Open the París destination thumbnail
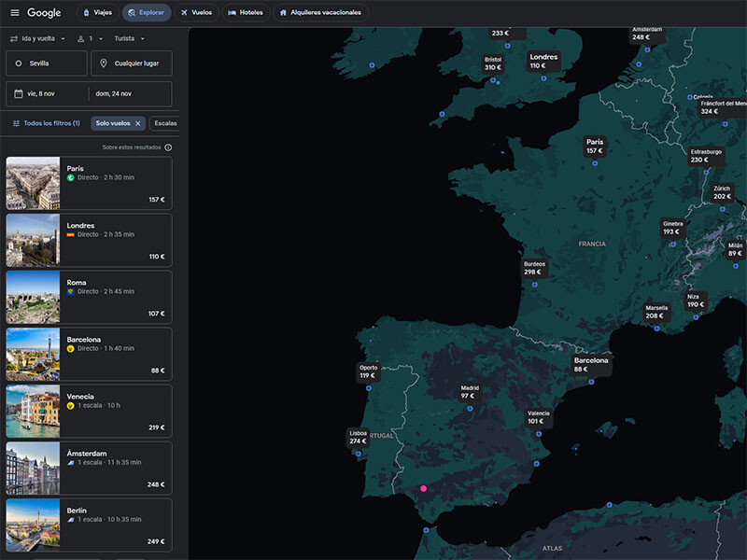 tap(33, 183)
